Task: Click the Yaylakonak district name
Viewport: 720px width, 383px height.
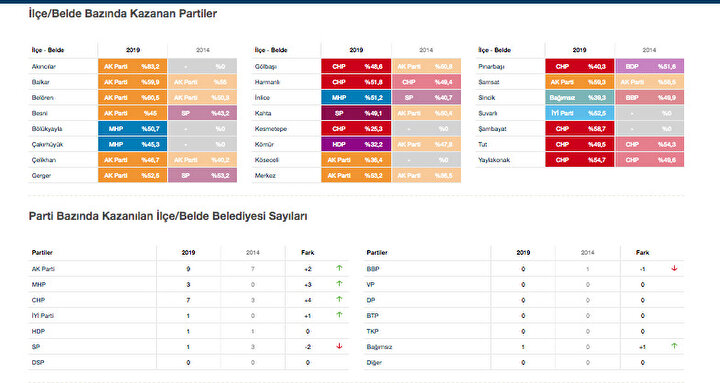Action: 494,160
